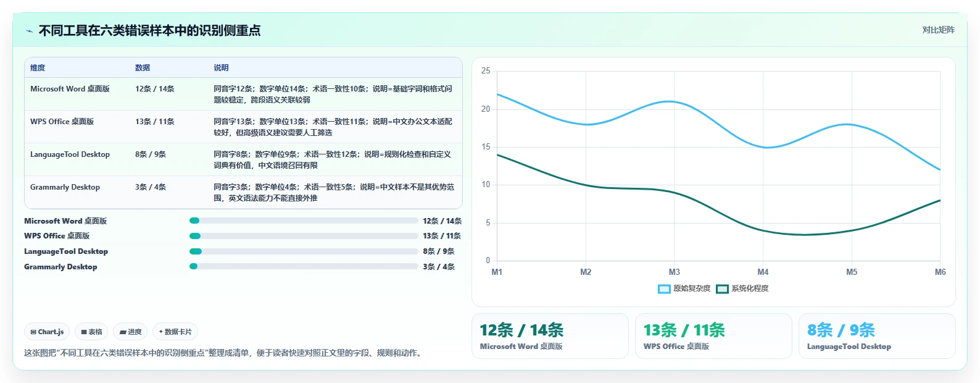Click the y-axis label 10

pyautogui.click(x=486, y=185)
